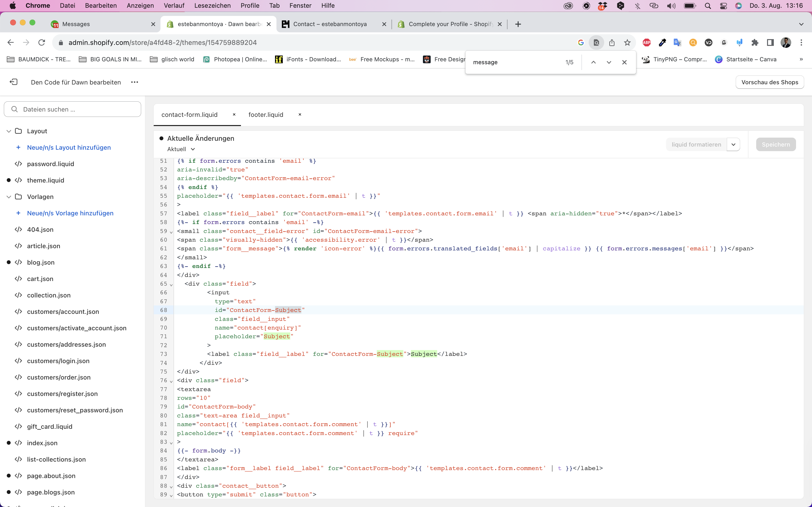The height and width of the screenshot is (507, 812).
Task: Open the Chrome extensions puzzle icon
Action: click(755, 42)
